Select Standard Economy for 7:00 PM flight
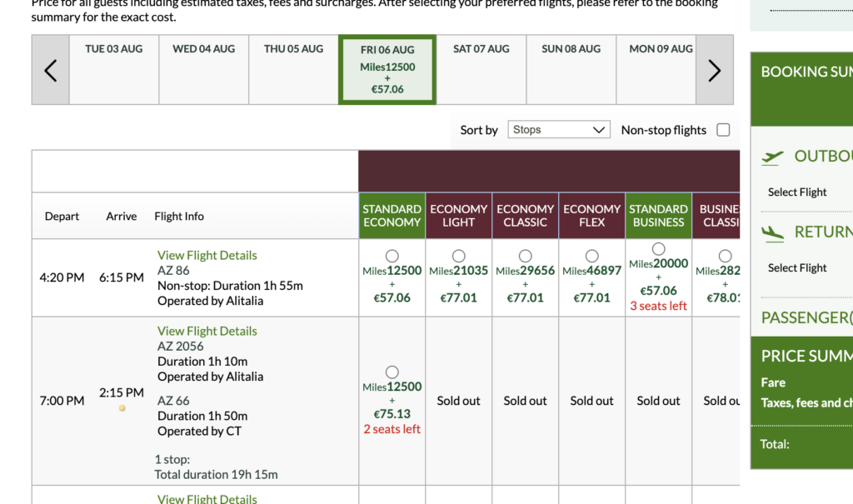 [x=392, y=372]
